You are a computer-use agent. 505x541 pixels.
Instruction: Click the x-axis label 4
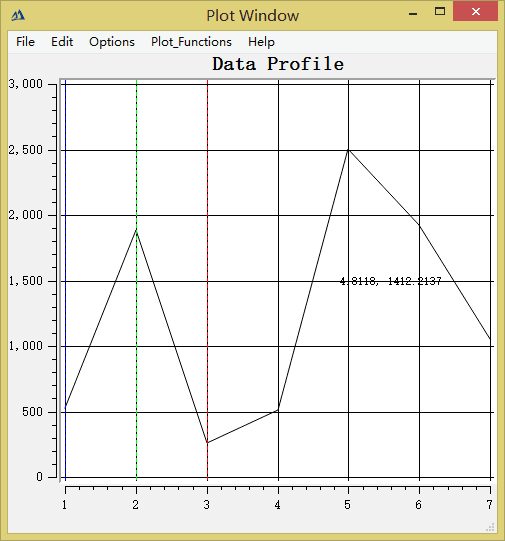(x=278, y=505)
